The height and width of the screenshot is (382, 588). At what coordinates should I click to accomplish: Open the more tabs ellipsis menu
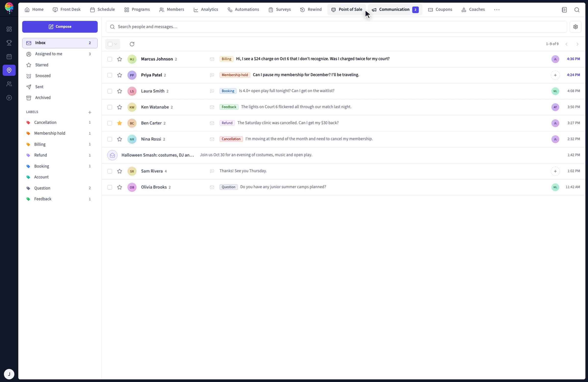[x=497, y=10]
